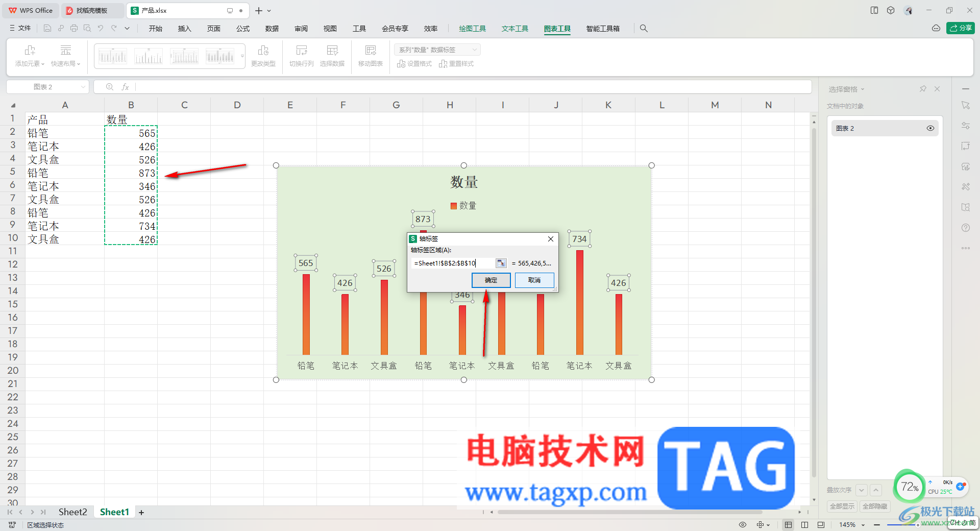Click 确定 in the 轴标签 dialog
980x531 pixels.
click(x=491, y=280)
